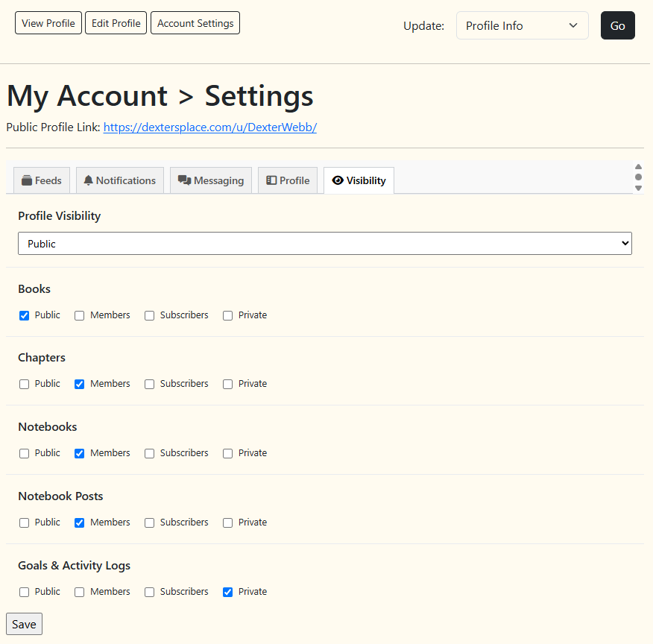Screen dimensions: 653x644
Task: Check Public for Chapters
Action: tap(24, 384)
